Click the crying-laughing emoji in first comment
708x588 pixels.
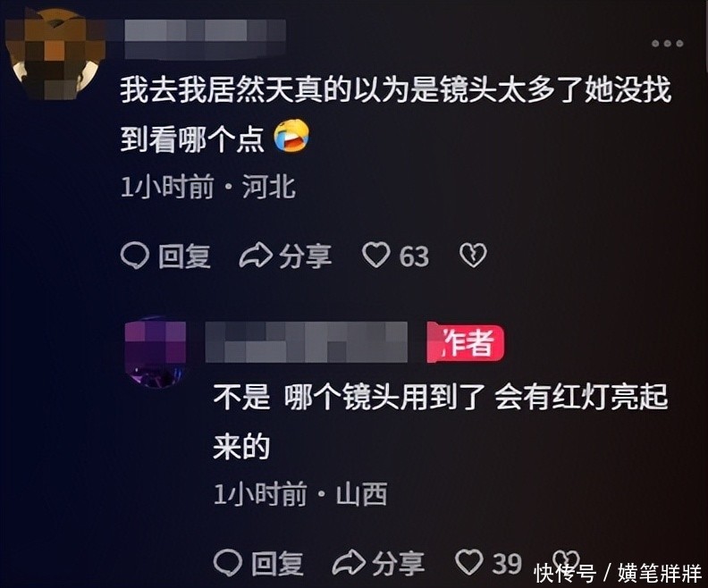(x=291, y=137)
